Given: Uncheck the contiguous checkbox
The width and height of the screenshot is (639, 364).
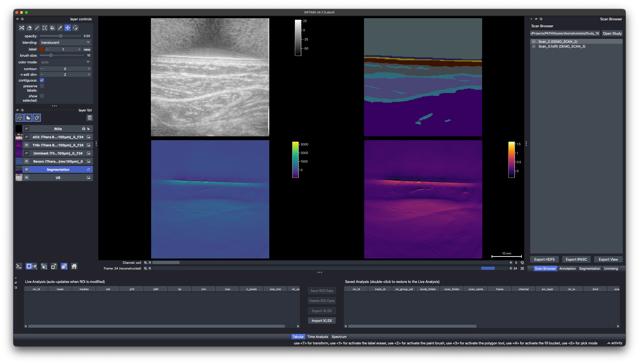Looking at the screenshot, I should (x=42, y=80).
